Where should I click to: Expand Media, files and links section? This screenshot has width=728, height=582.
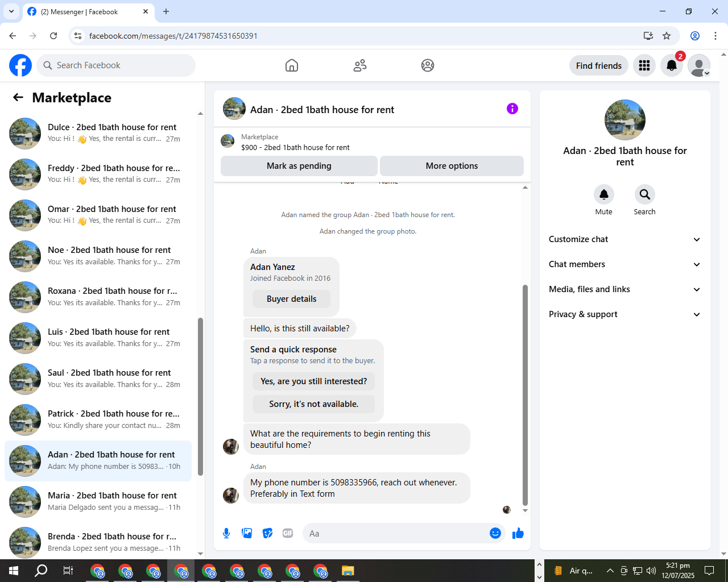[x=625, y=289]
